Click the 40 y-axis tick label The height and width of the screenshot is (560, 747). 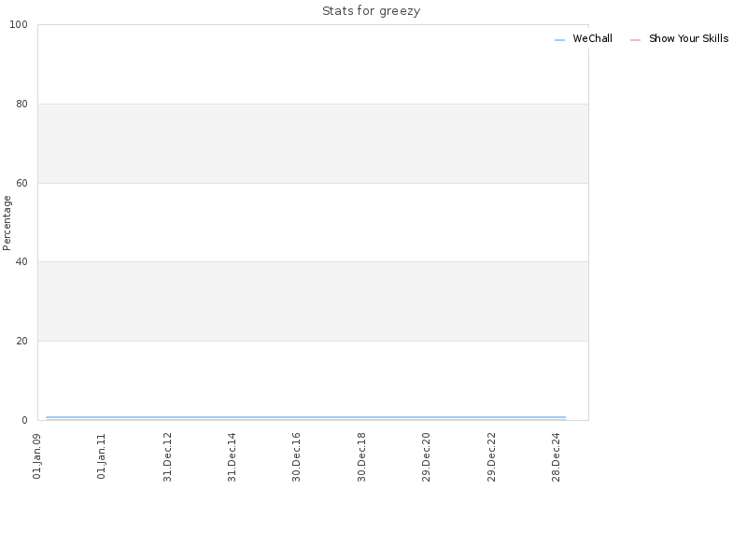tap(21, 262)
